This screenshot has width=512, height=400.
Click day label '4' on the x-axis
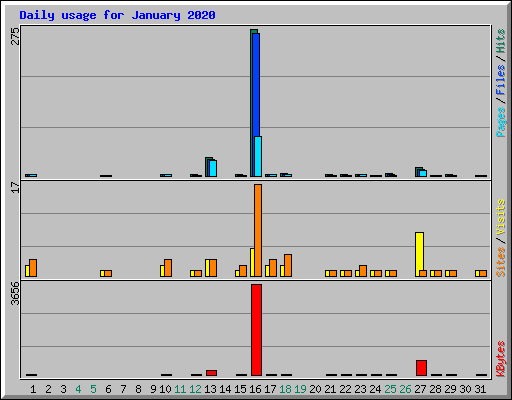click(78, 389)
